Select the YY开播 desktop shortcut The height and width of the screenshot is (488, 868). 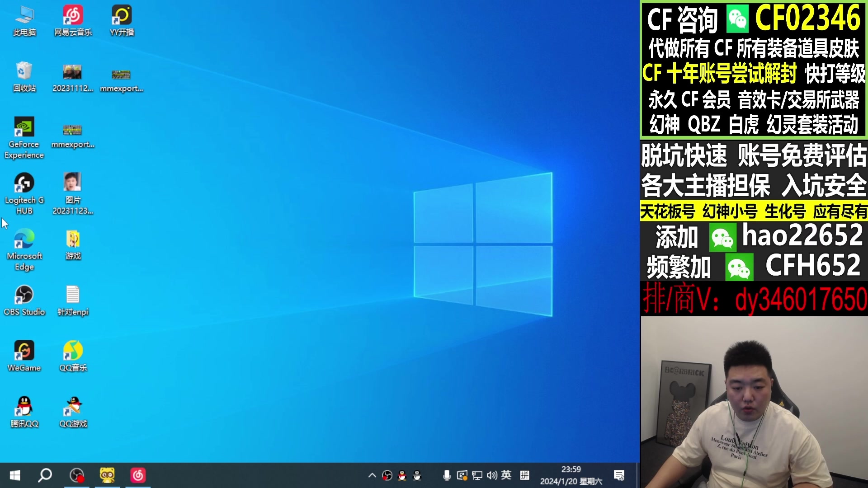pyautogui.click(x=122, y=21)
